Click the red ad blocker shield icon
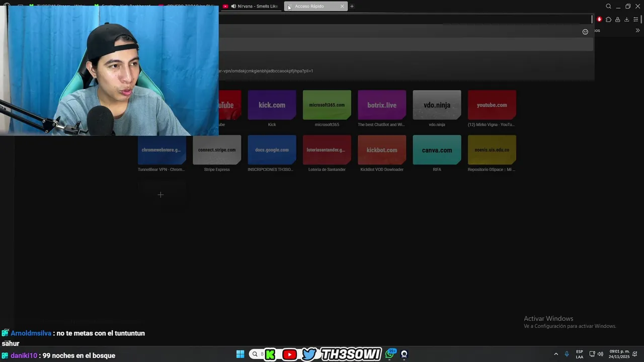This screenshot has width=644, height=362. 599,19
